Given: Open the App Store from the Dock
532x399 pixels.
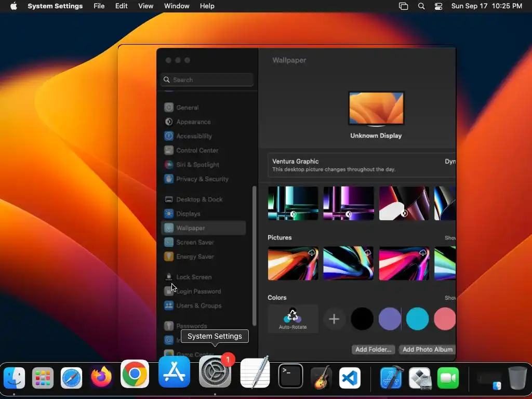Looking at the screenshot, I should pyautogui.click(x=175, y=372).
